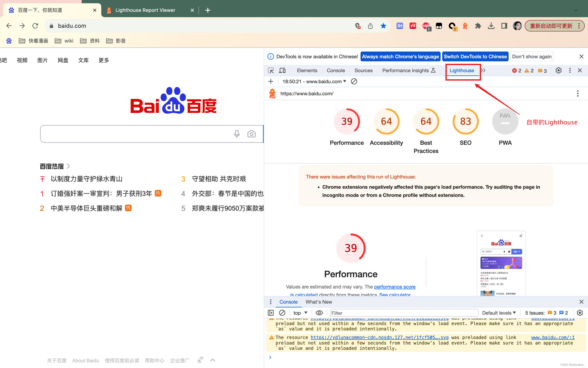
Task: Reload the Baidu page
Action: tap(35, 26)
